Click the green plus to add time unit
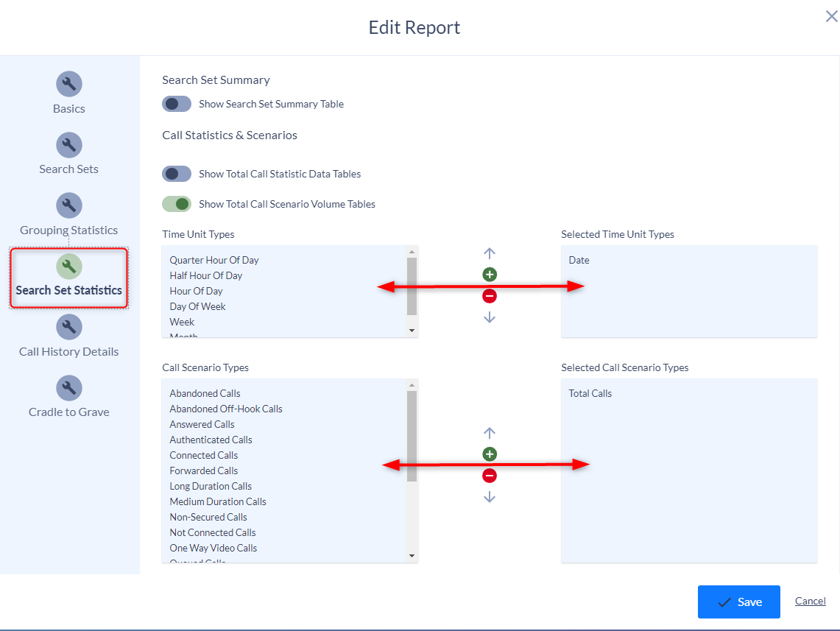The image size is (840, 631). point(490,274)
